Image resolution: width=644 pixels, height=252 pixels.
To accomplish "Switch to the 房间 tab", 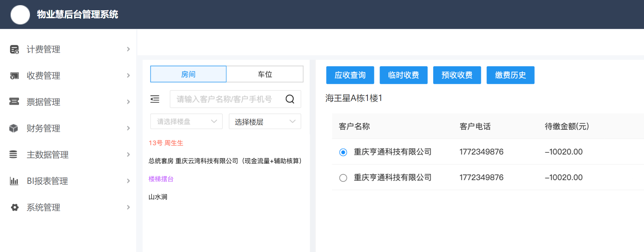I will point(188,74).
